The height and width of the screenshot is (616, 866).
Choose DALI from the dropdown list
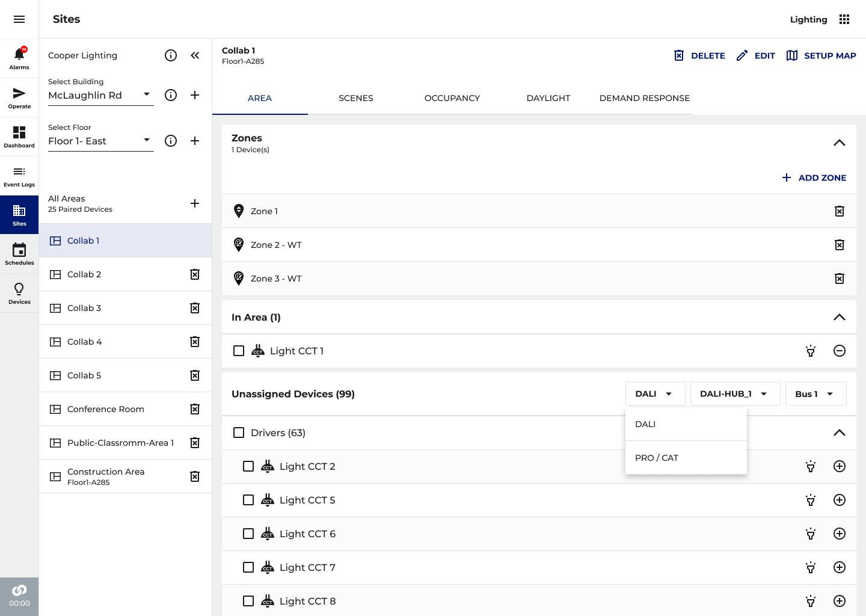[686, 424]
